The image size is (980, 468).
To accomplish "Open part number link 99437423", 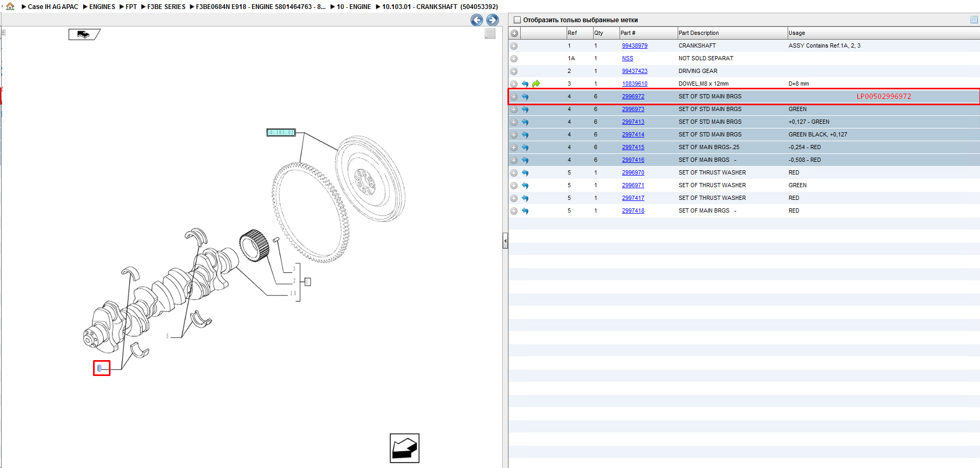I will (635, 71).
